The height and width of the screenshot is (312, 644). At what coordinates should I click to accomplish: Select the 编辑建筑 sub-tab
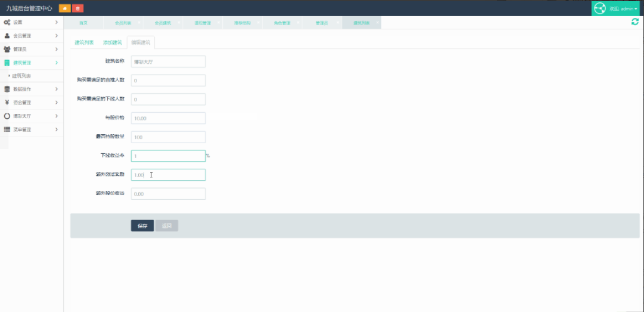click(141, 42)
